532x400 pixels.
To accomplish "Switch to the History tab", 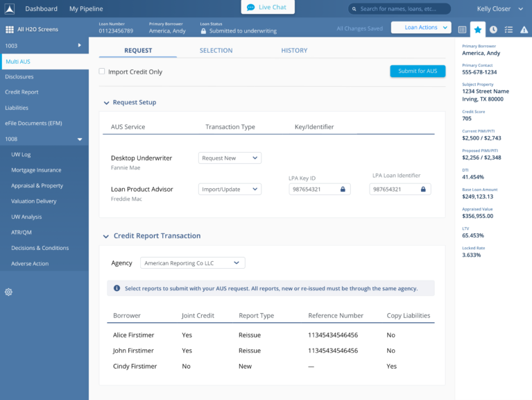I will pos(294,51).
